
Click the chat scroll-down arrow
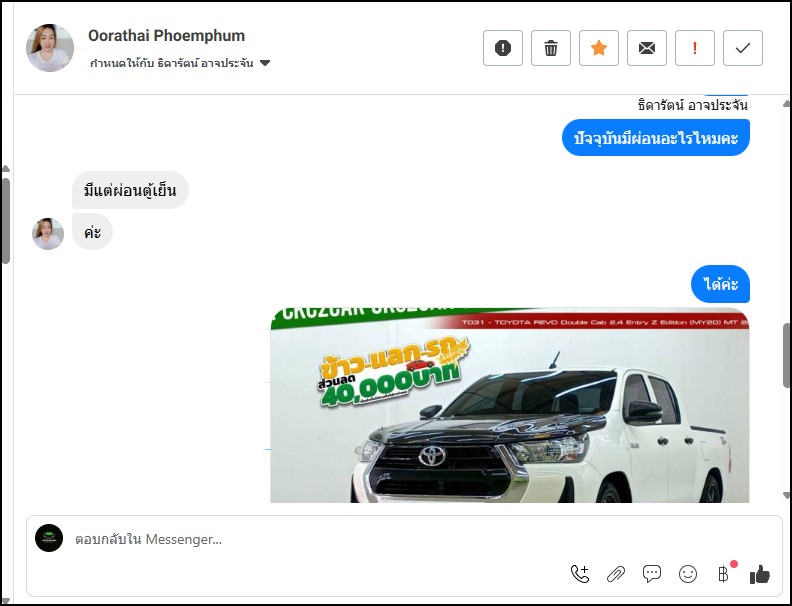tap(786, 495)
